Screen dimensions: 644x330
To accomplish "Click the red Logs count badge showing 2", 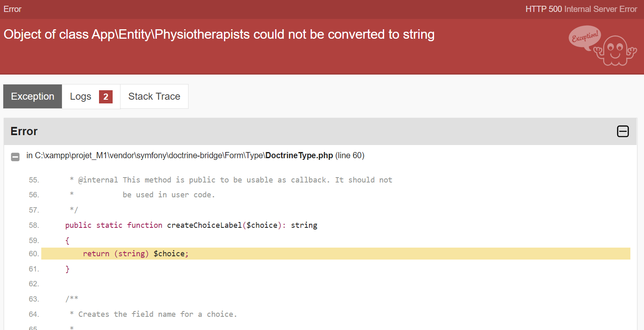I will click(106, 96).
